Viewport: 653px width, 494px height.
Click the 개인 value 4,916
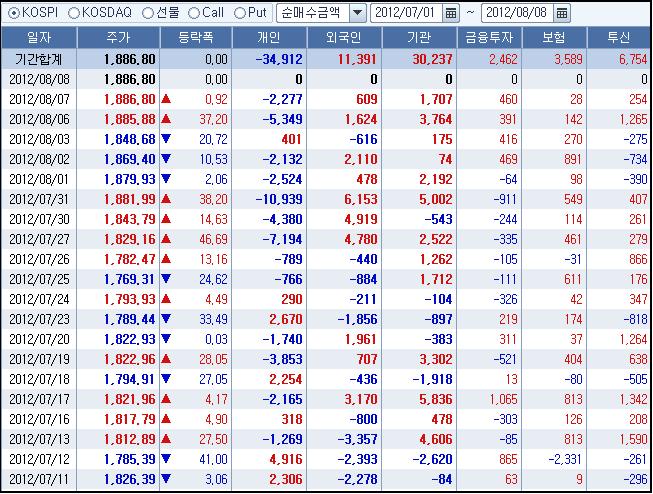coord(286,459)
